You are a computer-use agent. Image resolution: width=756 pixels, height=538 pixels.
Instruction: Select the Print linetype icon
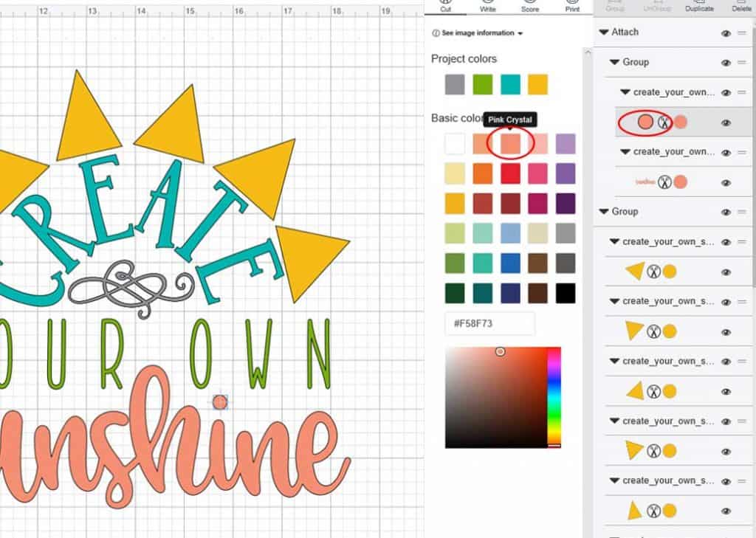click(x=571, y=4)
